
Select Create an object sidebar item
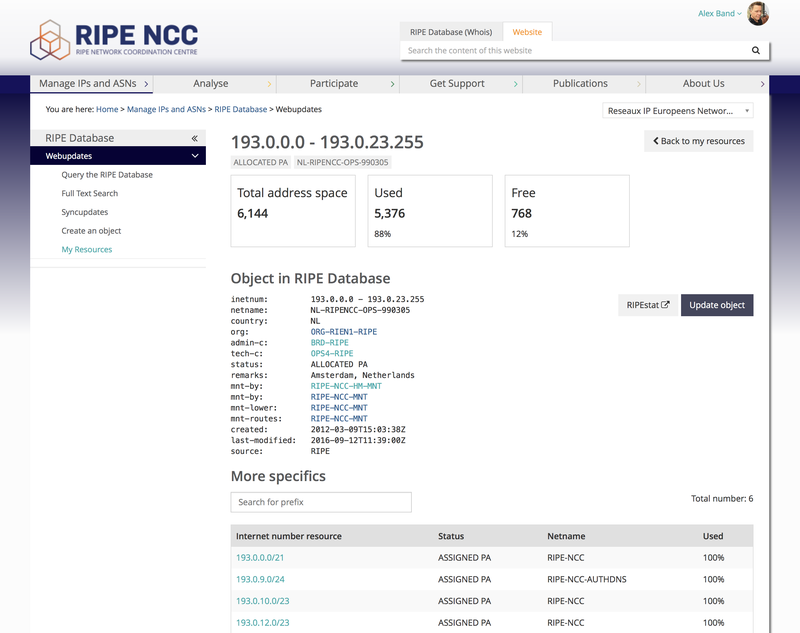point(91,231)
